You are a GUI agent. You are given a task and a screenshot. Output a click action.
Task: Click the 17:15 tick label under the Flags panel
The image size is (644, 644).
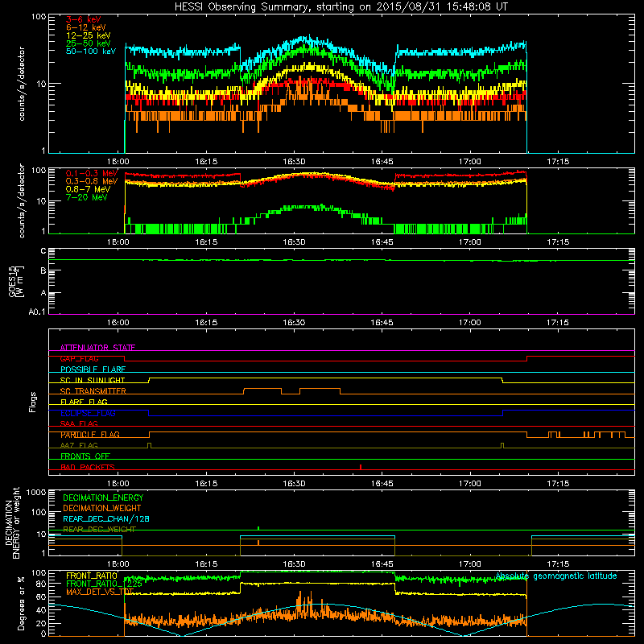tap(558, 484)
